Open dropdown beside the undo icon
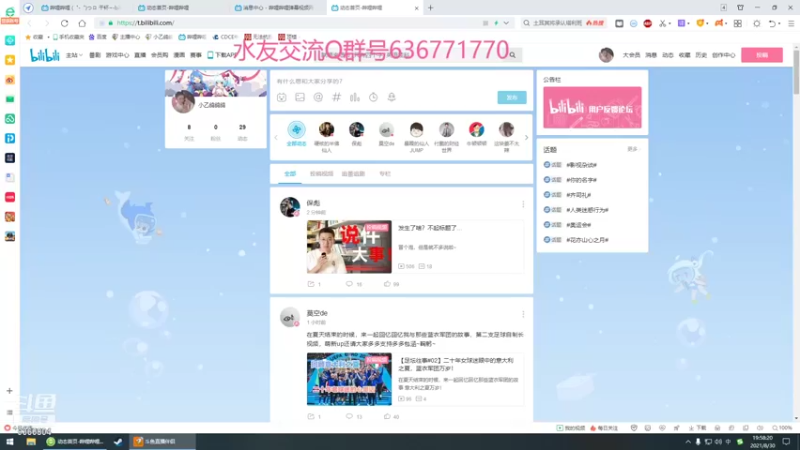This screenshot has width=800, height=450. (779, 23)
